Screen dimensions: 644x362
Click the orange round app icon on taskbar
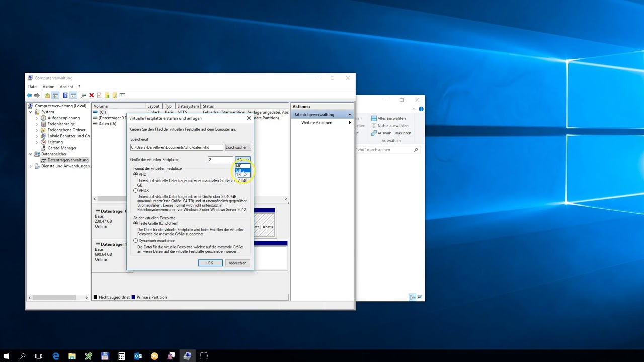(154, 356)
